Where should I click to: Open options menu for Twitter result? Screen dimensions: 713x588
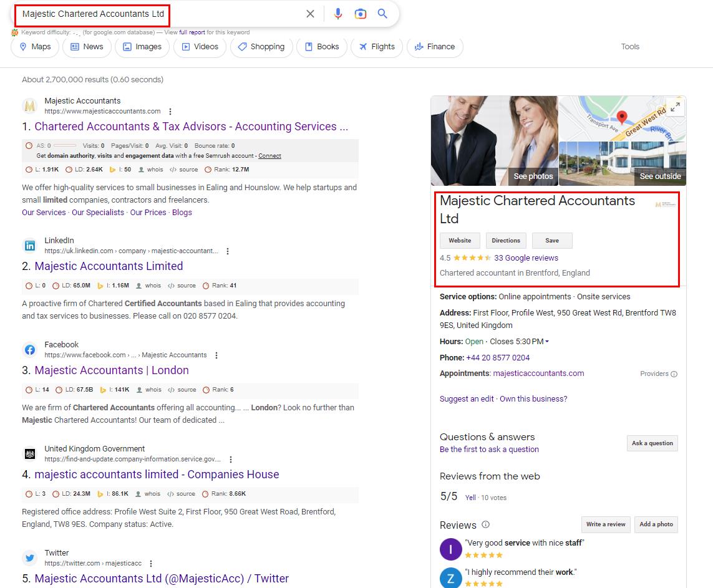151,564
